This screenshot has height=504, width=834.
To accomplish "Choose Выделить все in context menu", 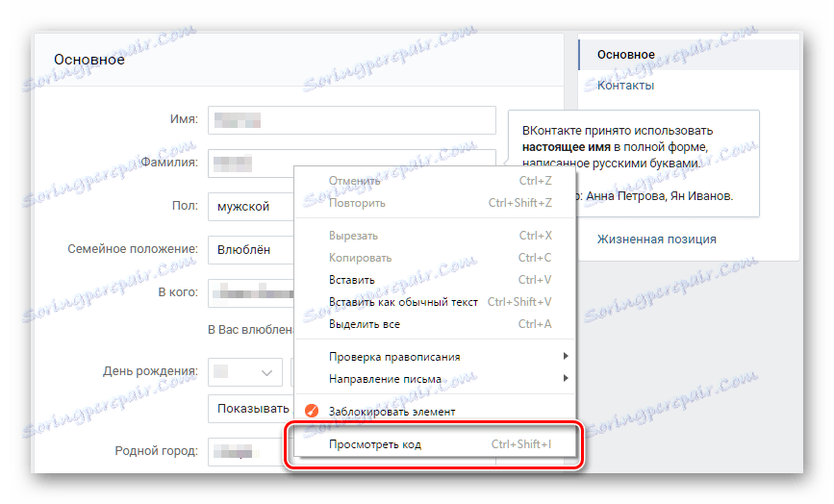I will point(435,324).
